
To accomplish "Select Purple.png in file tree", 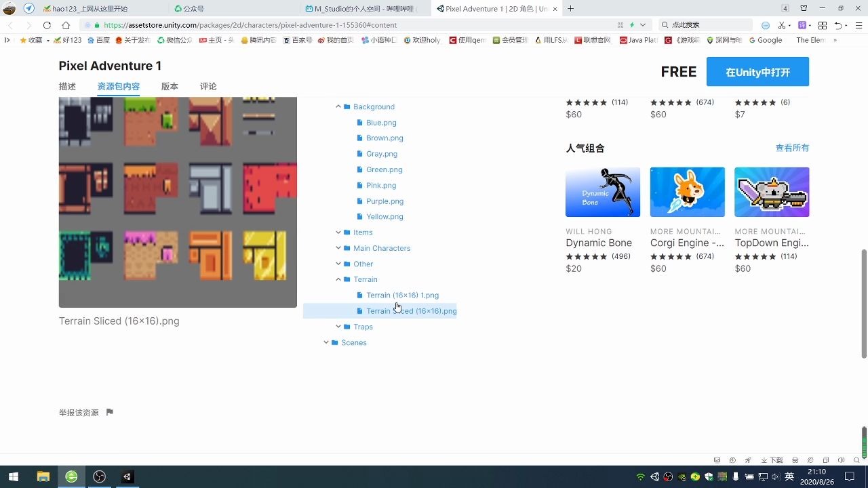I will pos(385,201).
